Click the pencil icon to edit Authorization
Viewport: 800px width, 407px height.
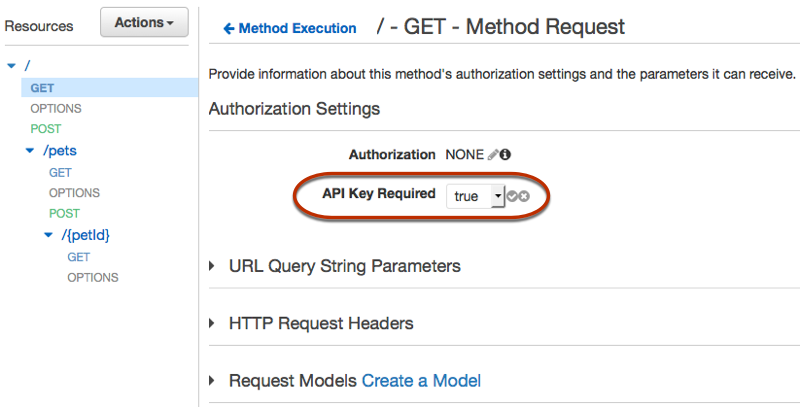tap(492, 155)
